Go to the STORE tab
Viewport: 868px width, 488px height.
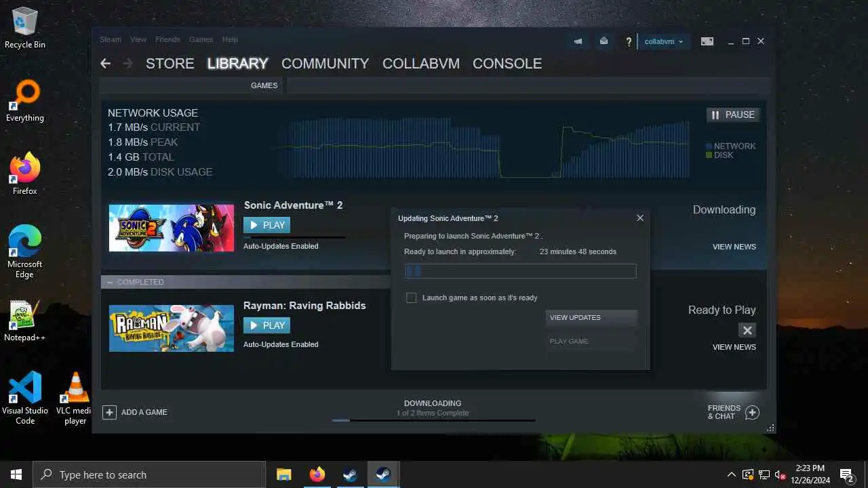170,64
